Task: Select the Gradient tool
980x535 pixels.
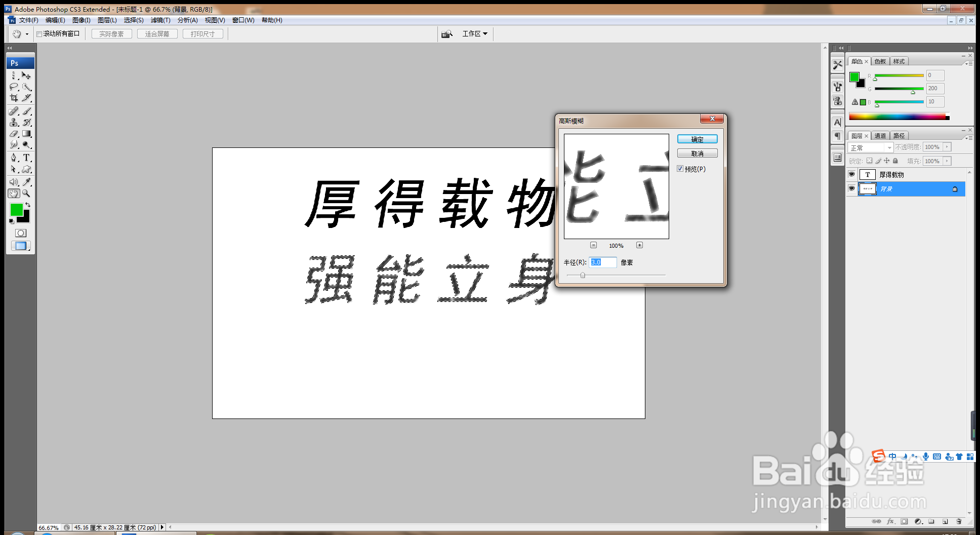Action: click(26, 134)
